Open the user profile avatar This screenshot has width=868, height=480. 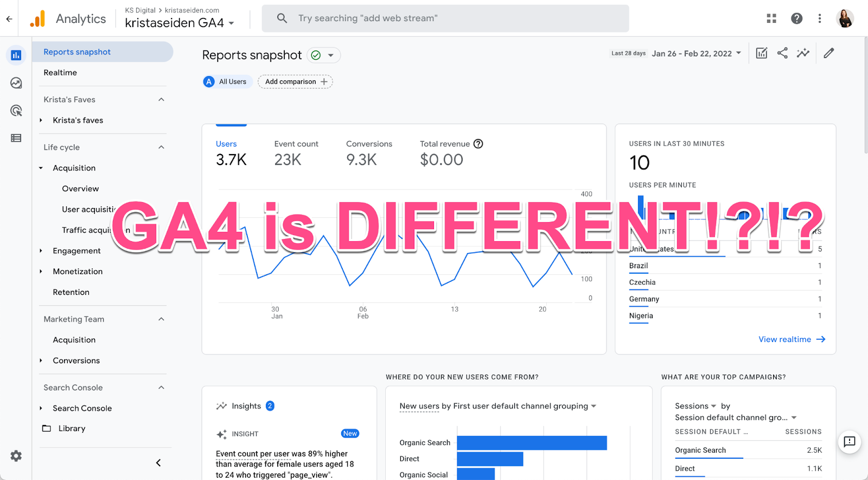point(845,18)
